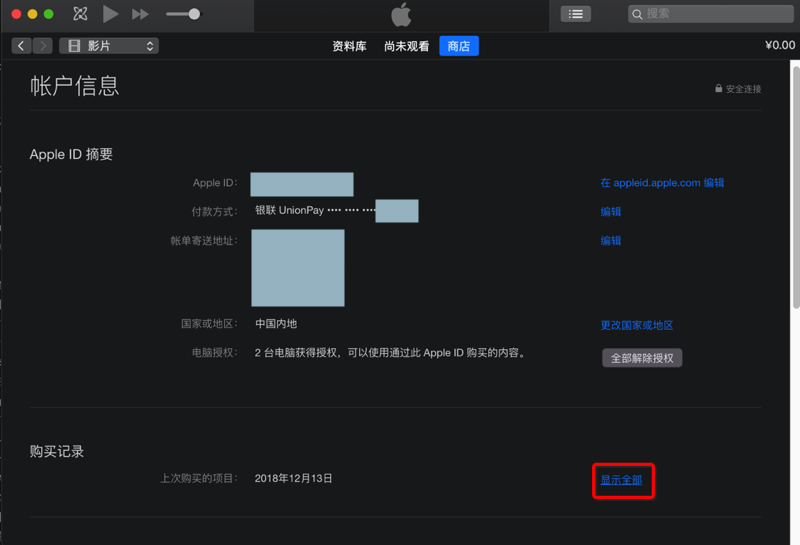
Task: Click the green zoom window button
Action: click(48, 14)
